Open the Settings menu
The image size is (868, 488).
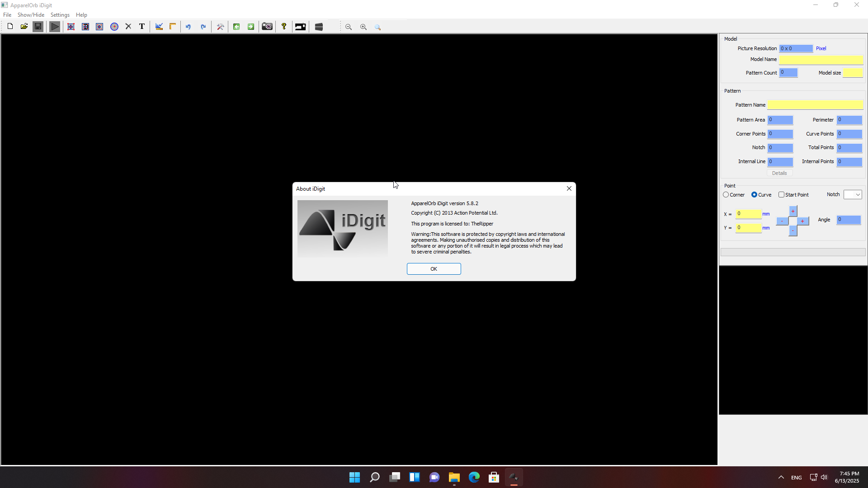[60, 15]
